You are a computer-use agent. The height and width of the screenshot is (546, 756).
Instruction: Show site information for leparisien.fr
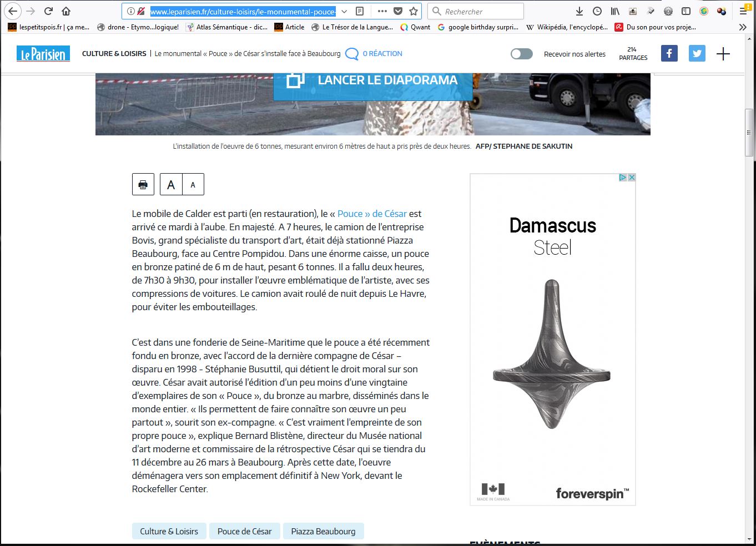[x=130, y=11]
